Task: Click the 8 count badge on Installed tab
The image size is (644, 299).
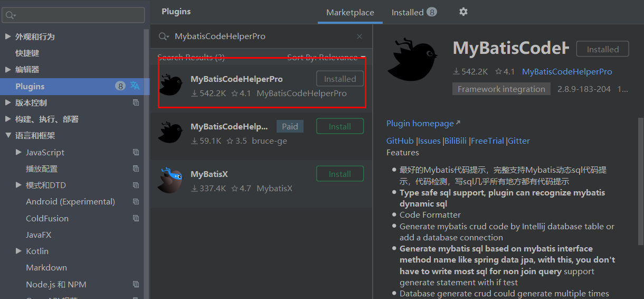Action: click(x=432, y=12)
